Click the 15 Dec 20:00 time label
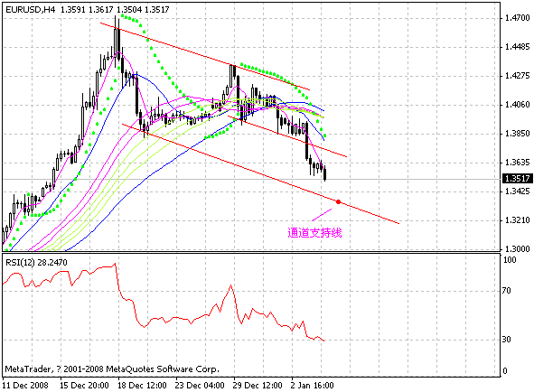 click(84, 386)
